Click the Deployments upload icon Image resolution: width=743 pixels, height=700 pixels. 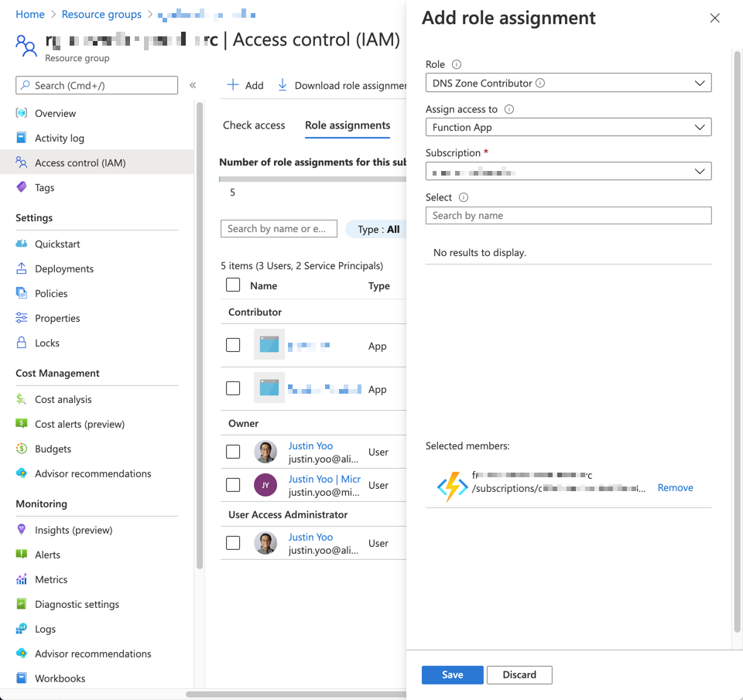click(22, 268)
